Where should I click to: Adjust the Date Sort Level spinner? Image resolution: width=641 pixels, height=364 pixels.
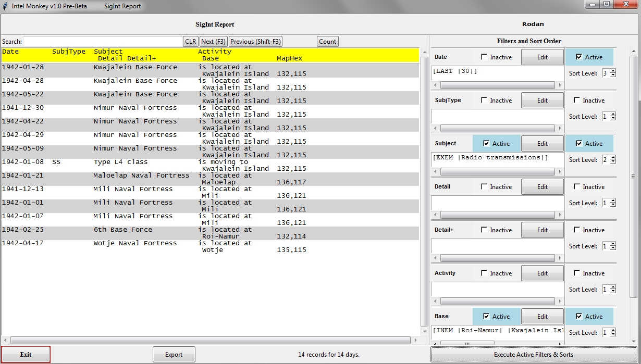coord(609,73)
